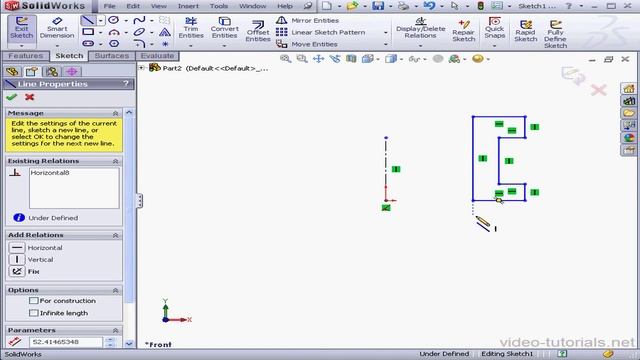Screen dimensions: 640x360
Task: Open the Linear Sketch Pattern dropdown arrow
Action: 385,32
